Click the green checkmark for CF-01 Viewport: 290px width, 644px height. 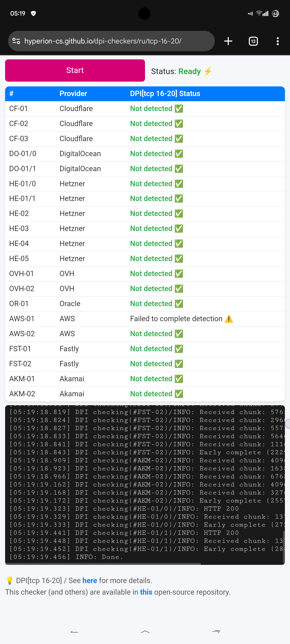(x=179, y=109)
